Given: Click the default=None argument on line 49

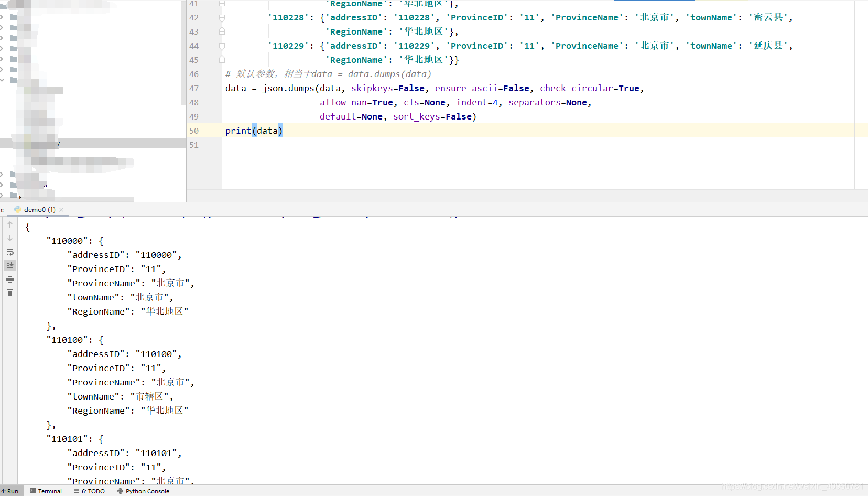Looking at the screenshot, I should click(x=351, y=116).
